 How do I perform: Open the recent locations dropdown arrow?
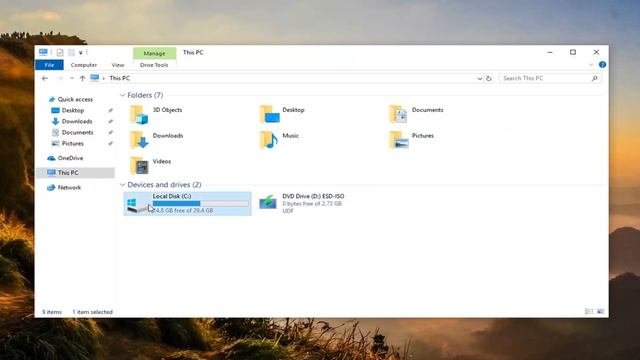click(72, 78)
